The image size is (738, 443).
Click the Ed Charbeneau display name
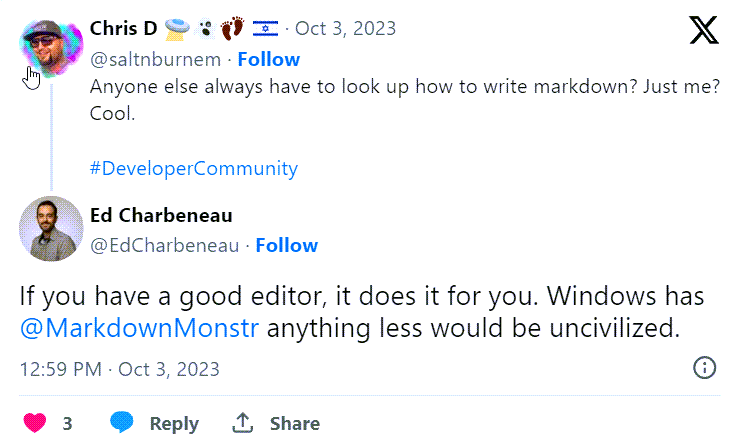161,216
